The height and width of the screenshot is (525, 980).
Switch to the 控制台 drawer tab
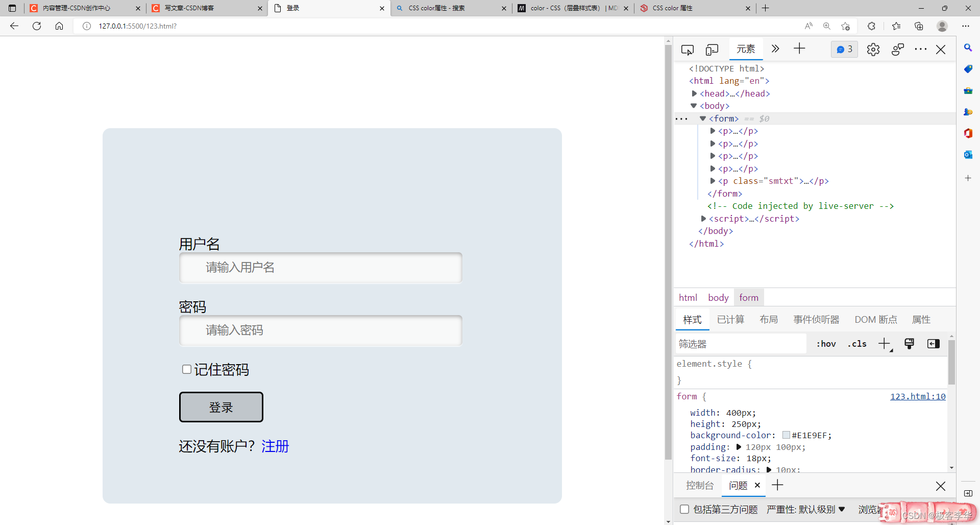point(699,485)
